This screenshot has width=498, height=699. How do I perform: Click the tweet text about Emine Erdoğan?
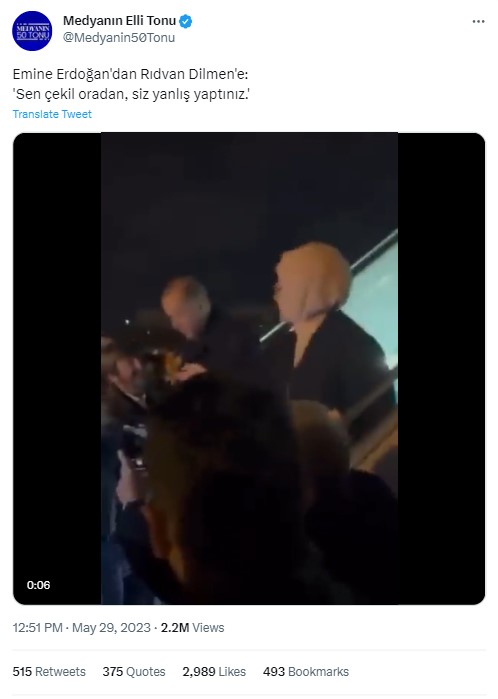click(x=131, y=84)
